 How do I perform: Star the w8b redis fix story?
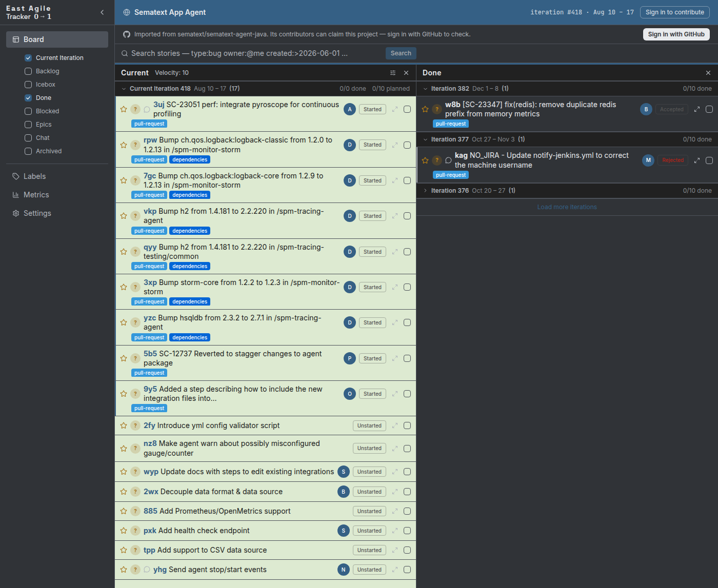click(425, 109)
